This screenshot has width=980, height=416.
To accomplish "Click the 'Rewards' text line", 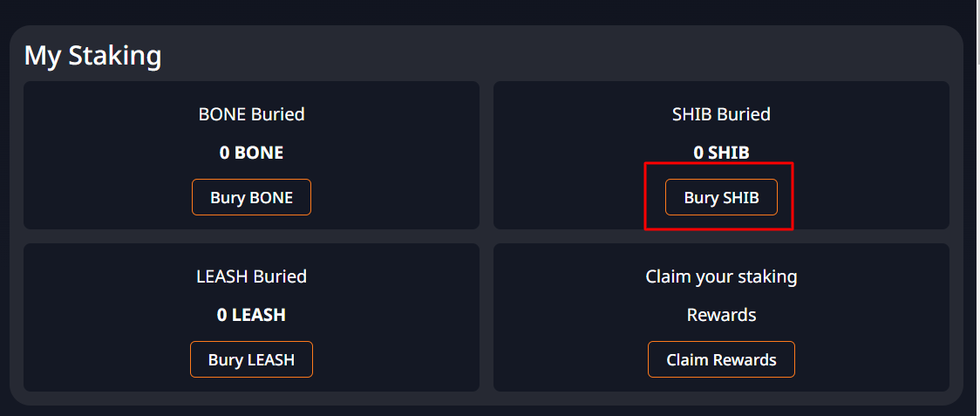I will click(721, 314).
